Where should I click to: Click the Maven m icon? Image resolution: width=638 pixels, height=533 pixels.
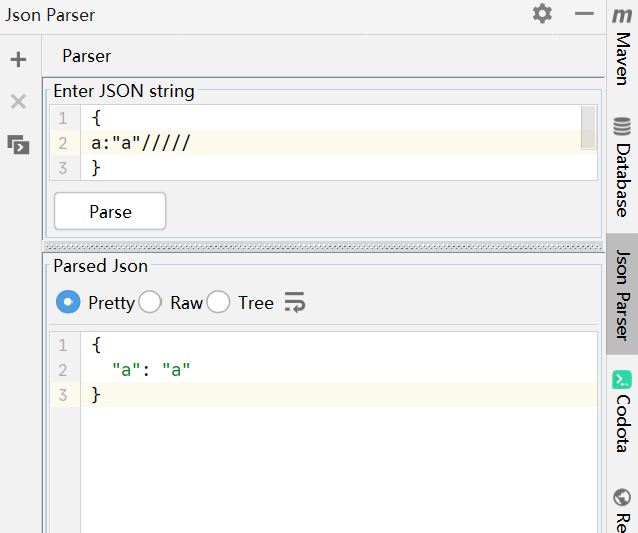pyautogui.click(x=622, y=15)
